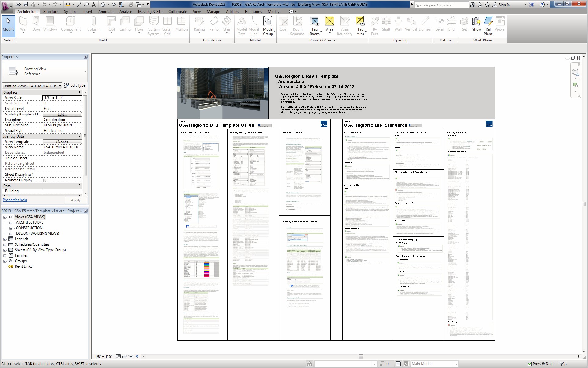Collapse the Views (GSA VIEWS) tree node
This screenshot has height=368, width=588.
(x=5, y=217)
